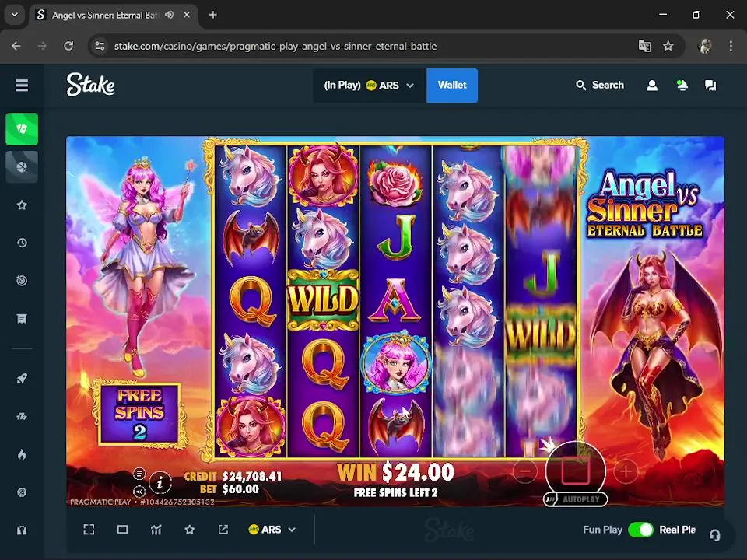Open the game menu lines icon
This screenshot has height=560, width=747.
pyautogui.click(x=139, y=474)
